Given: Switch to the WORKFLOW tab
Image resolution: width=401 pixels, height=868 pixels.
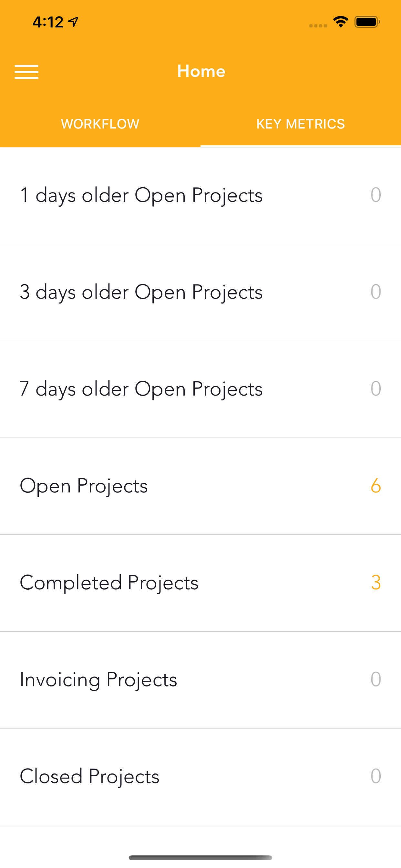Looking at the screenshot, I should coord(100,124).
